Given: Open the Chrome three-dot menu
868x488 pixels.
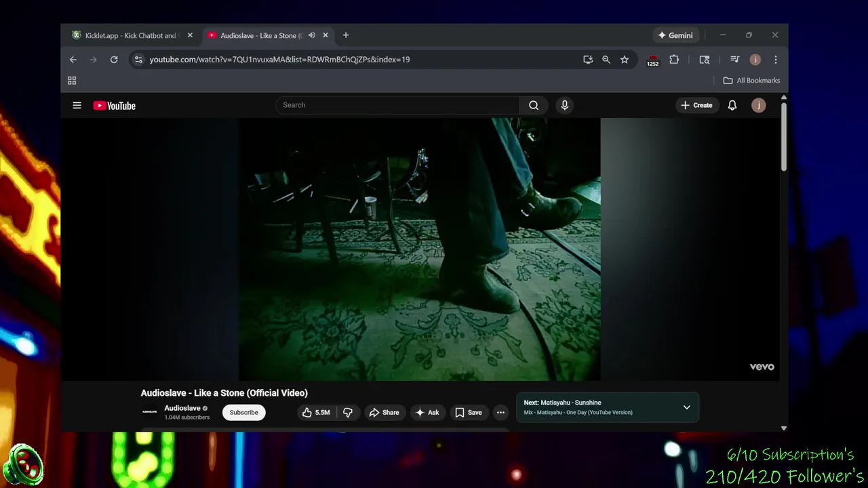Looking at the screenshot, I should pyautogui.click(x=776, y=60).
